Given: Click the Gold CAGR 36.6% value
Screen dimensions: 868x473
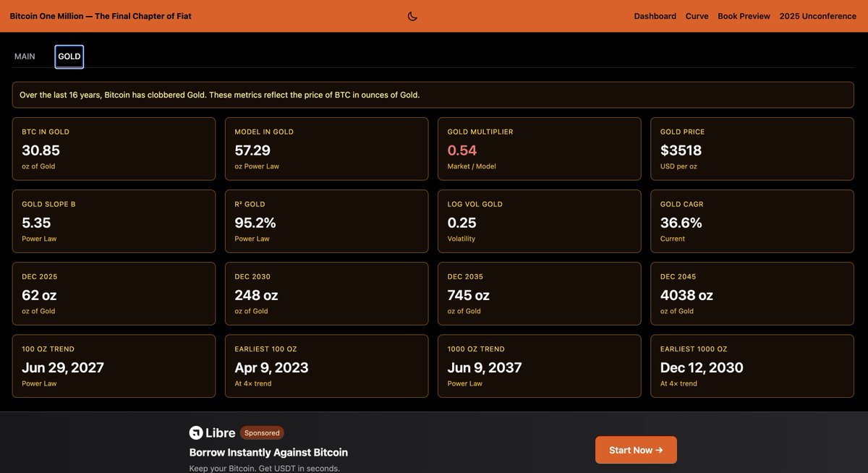Looking at the screenshot, I should pyautogui.click(x=681, y=223).
